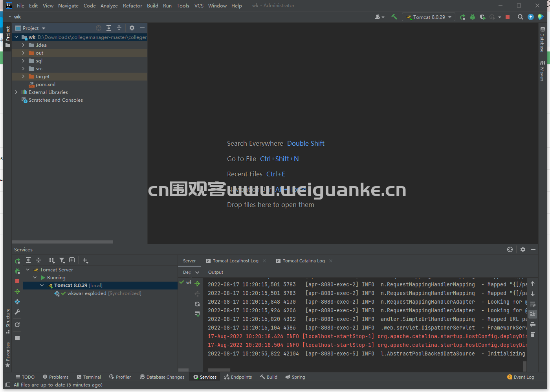Viewport: 550px width, 392px height.
Task: Open the Endpoints tool window
Action: (x=238, y=377)
